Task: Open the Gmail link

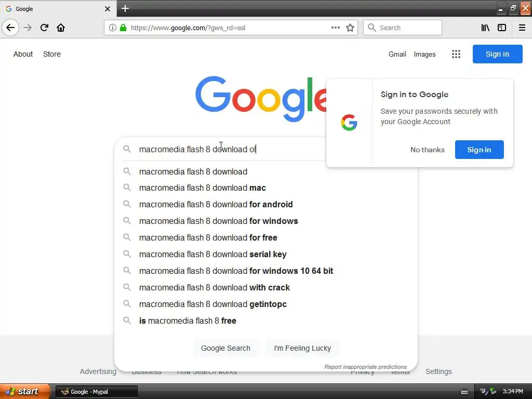Action: tap(397, 54)
